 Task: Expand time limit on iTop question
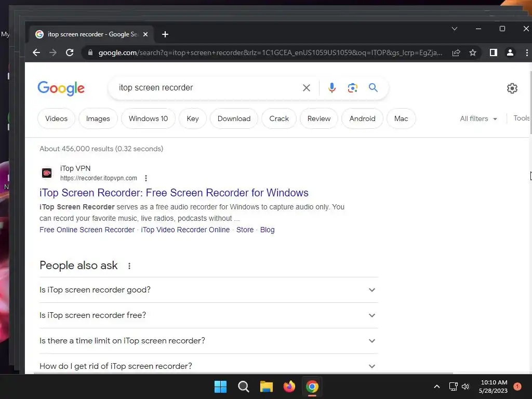[x=209, y=341]
